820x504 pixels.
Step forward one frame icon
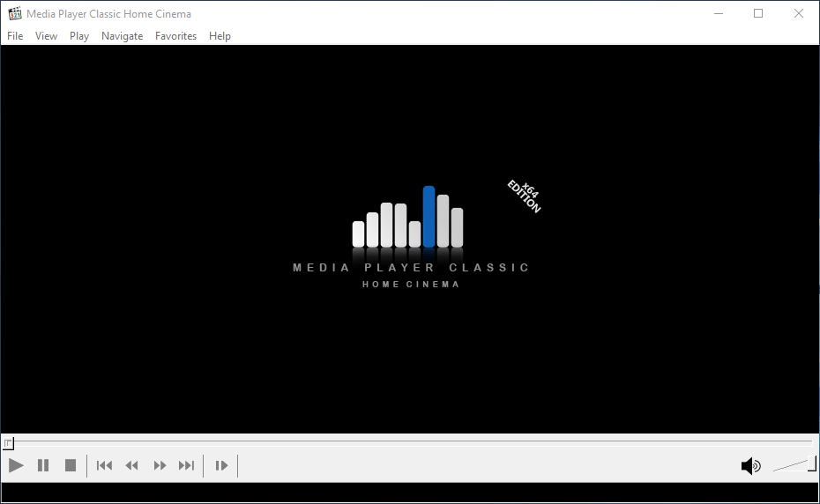coord(221,465)
